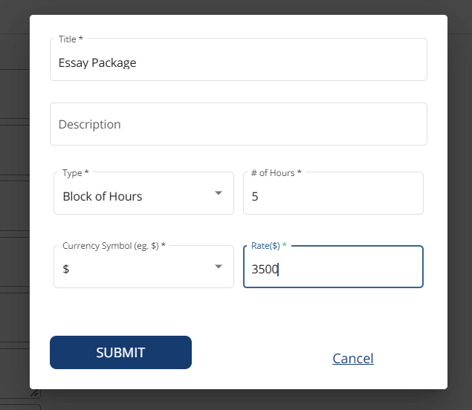
Task: Click the Title field containing Essay Package
Action: point(238,59)
